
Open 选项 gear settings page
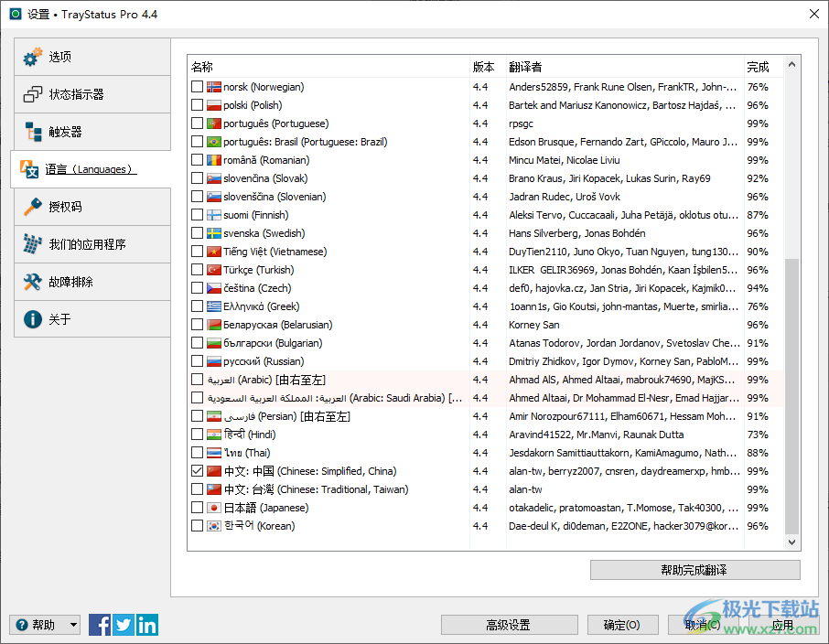tap(92, 57)
